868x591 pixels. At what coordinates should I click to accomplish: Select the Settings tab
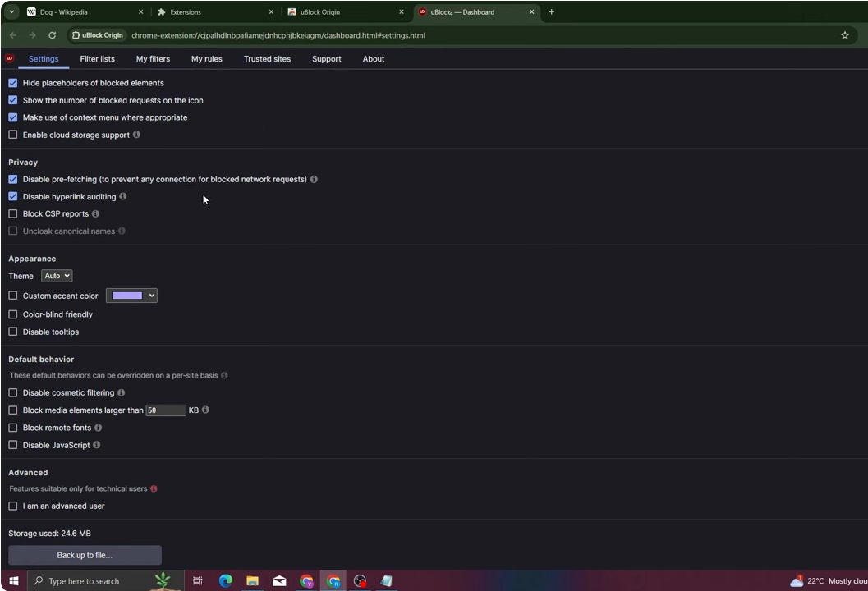pos(44,58)
